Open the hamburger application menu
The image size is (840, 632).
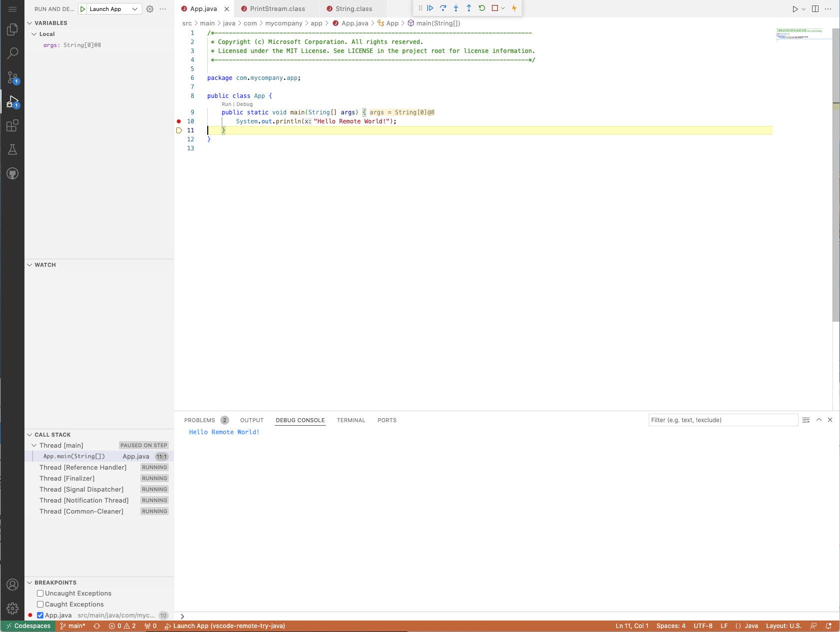coord(12,9)
